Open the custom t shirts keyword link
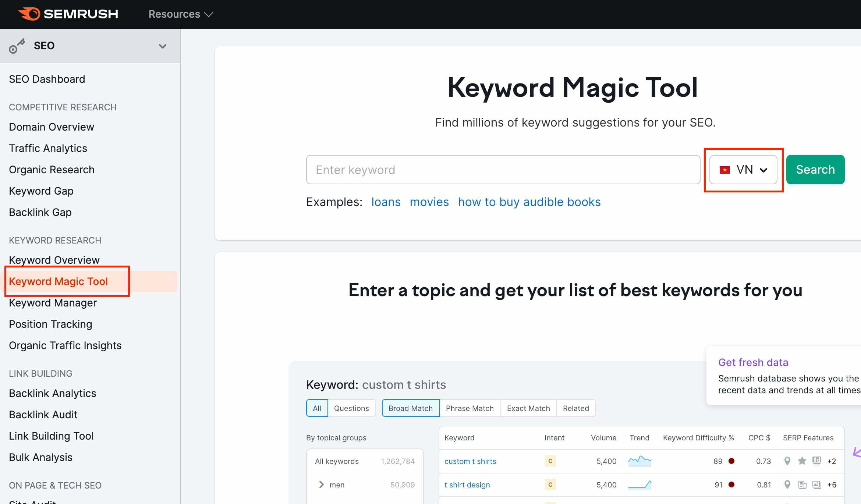 pos(470,461)
